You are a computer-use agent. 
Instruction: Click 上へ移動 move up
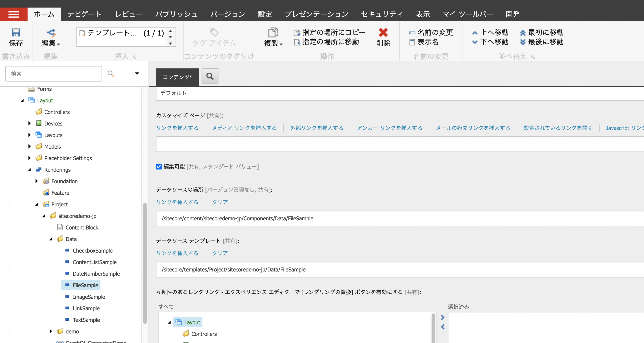[x=490, y=32]
